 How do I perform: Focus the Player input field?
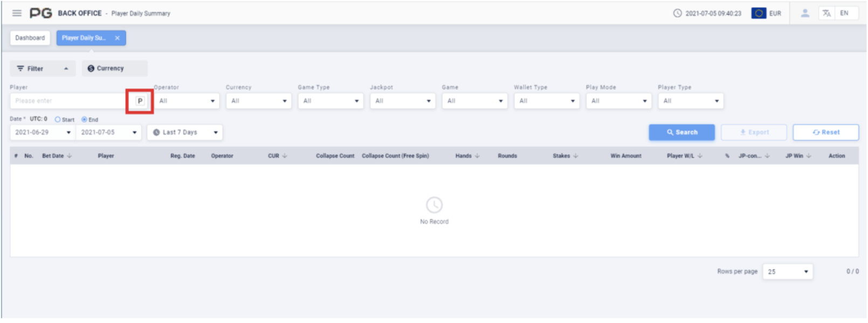pyautogui.click(x=67, y=101)
